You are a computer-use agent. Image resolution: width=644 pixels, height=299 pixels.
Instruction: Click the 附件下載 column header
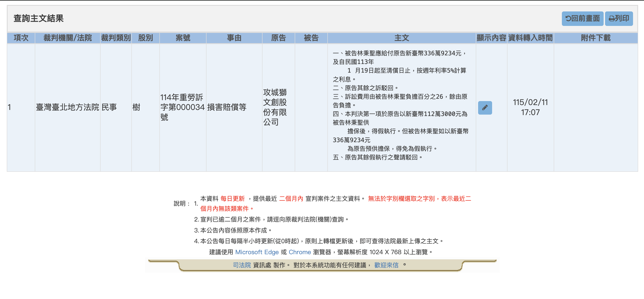coord(595,38)
